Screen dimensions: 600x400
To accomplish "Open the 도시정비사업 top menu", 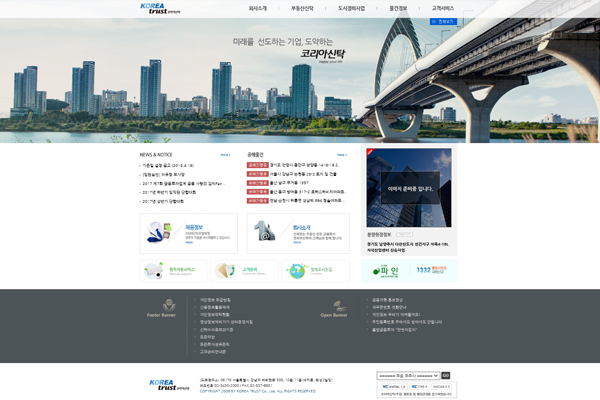I will (x=351, y=8).
